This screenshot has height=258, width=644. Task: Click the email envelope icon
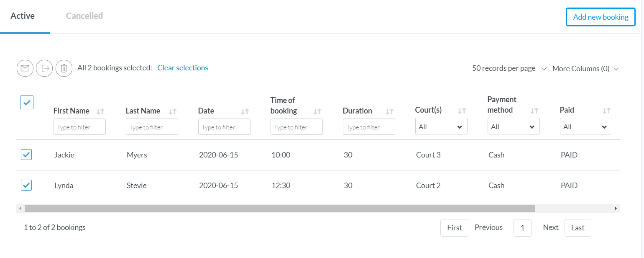(x=25, y=68)
